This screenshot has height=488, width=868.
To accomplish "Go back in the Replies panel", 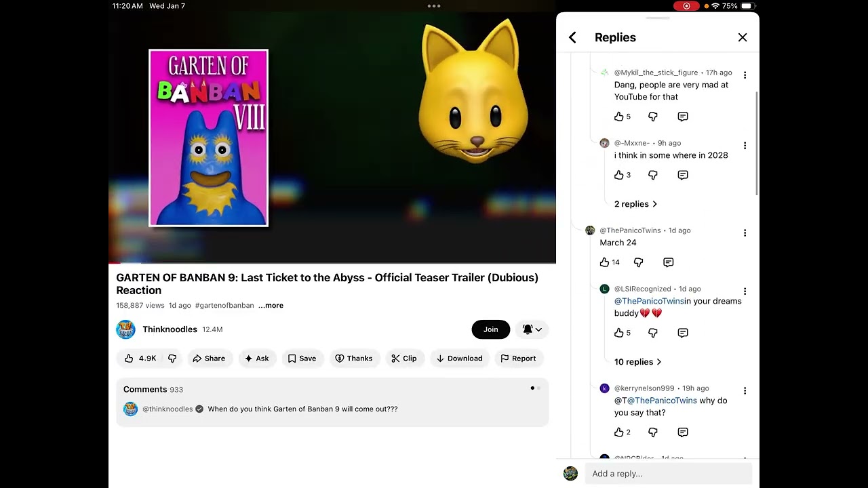I will pos(572,38).
